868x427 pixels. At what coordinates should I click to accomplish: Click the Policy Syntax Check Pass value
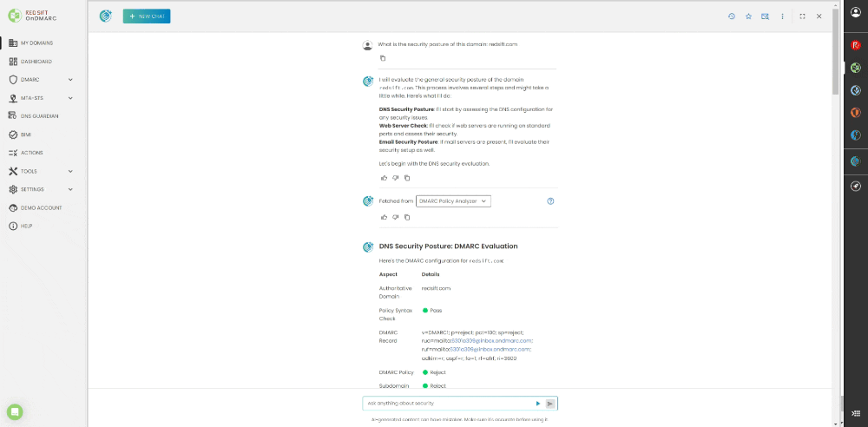(432, 310)
